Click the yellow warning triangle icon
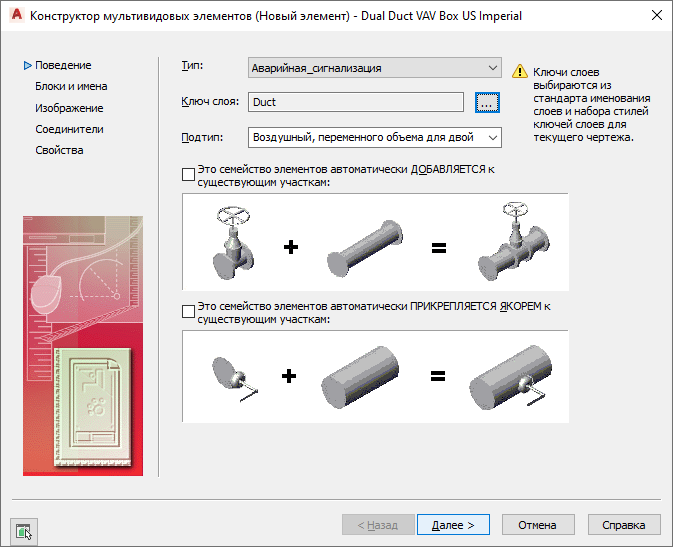The image size is (673, 547). [520, 71]
